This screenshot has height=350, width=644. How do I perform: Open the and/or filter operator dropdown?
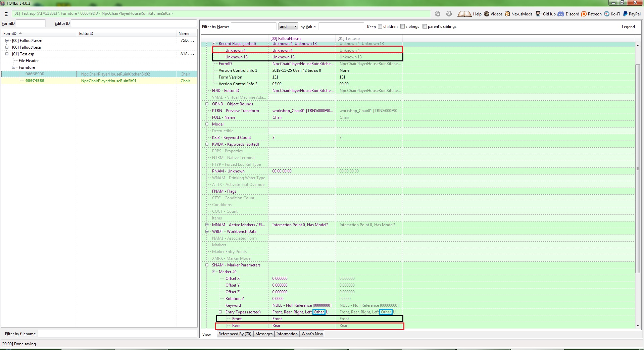tap(288, 27)
